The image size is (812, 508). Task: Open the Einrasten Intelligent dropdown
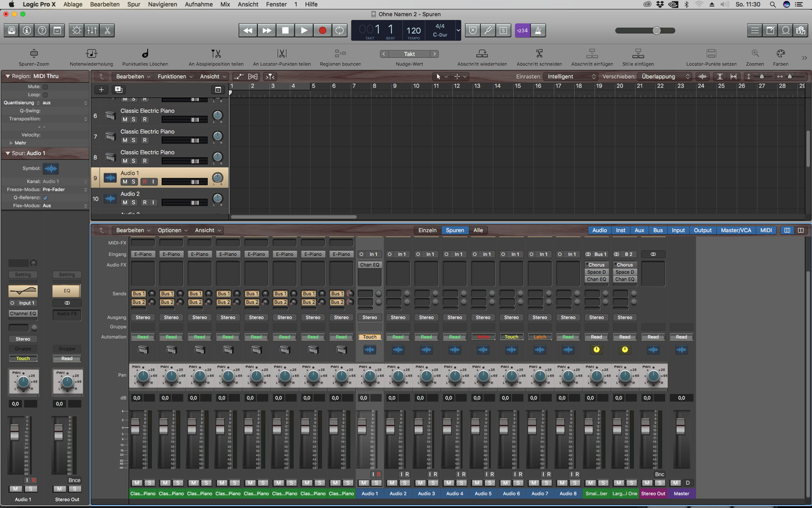coord(572,76)
